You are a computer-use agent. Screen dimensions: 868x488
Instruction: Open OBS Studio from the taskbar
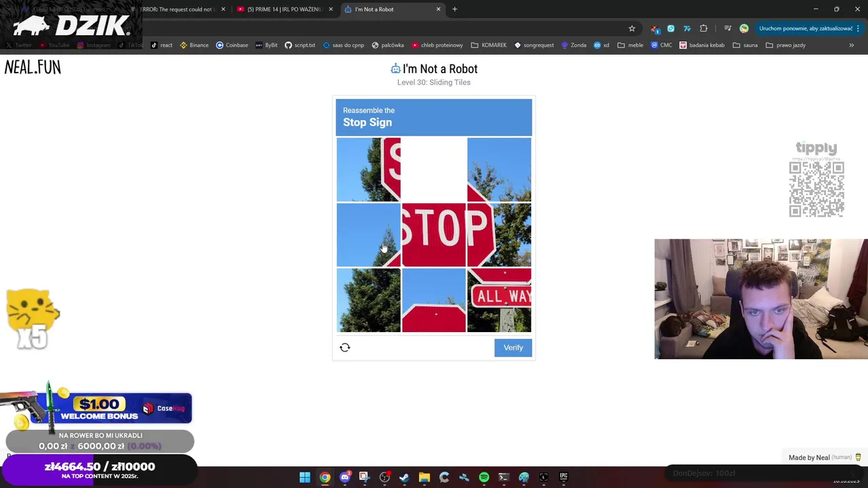pos(384,477)
